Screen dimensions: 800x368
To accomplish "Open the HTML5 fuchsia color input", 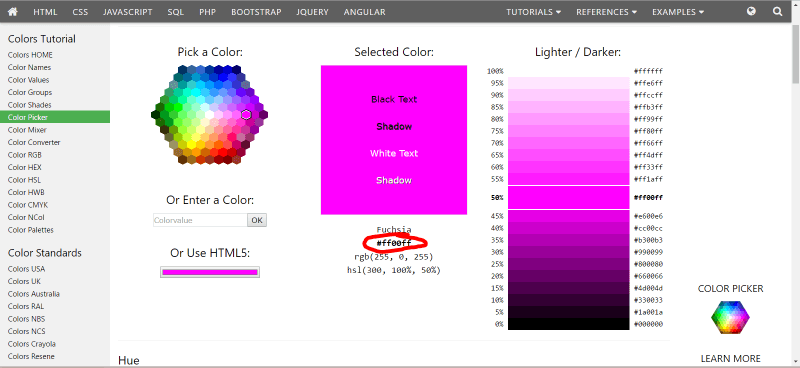I will point(210,272).
